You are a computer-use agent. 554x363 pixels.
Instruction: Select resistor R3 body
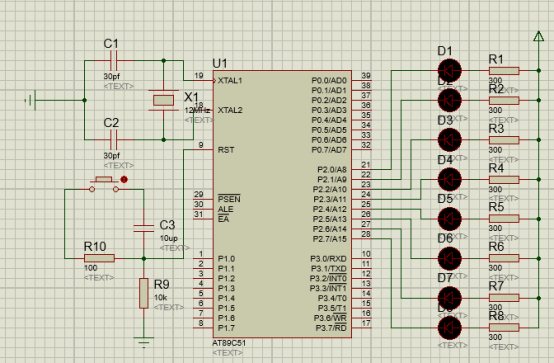504,140
